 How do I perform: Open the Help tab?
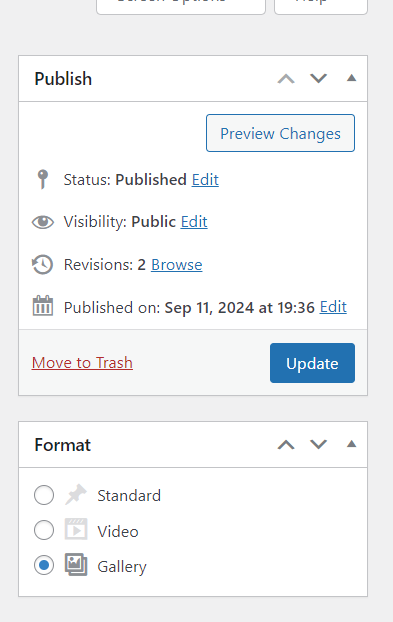click(321, 6)
